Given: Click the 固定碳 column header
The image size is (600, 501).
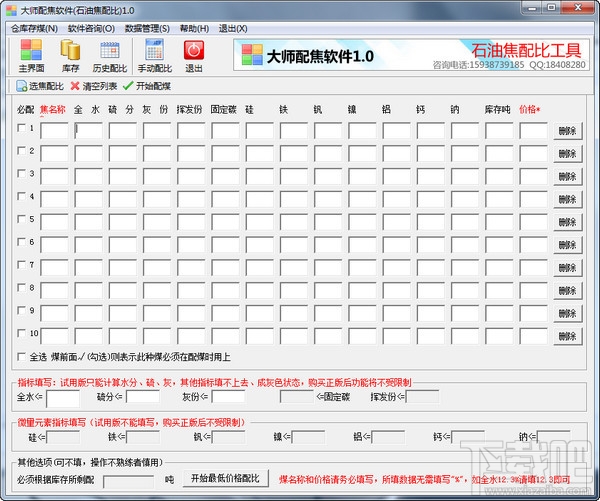Looking at the screenshot, I should pyautogui.click(x=224, y=110).
